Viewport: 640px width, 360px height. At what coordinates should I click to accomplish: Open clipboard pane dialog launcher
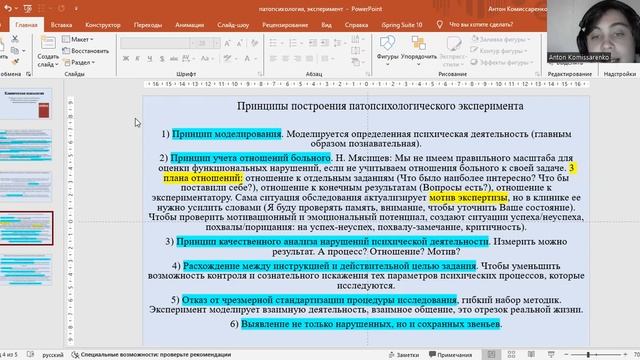[28, 74]
